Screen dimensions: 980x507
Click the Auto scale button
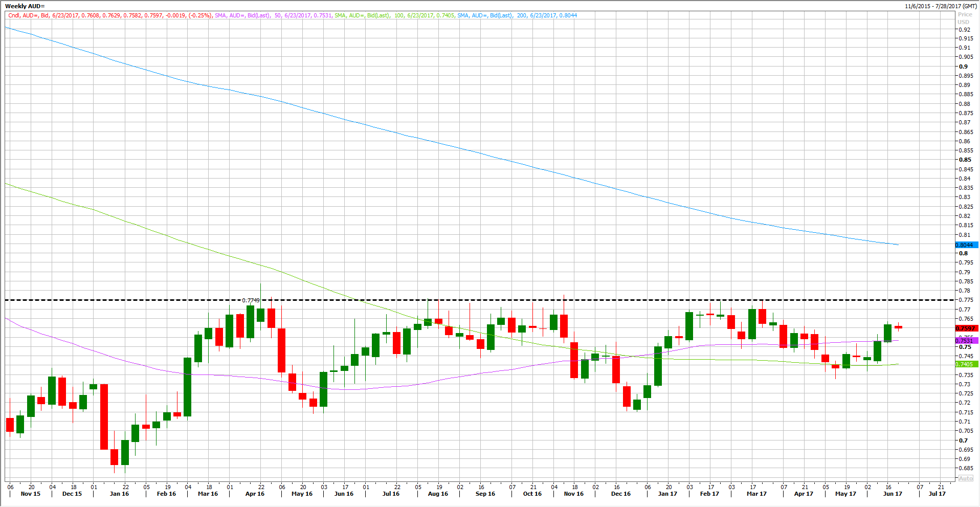pos(966,478)
